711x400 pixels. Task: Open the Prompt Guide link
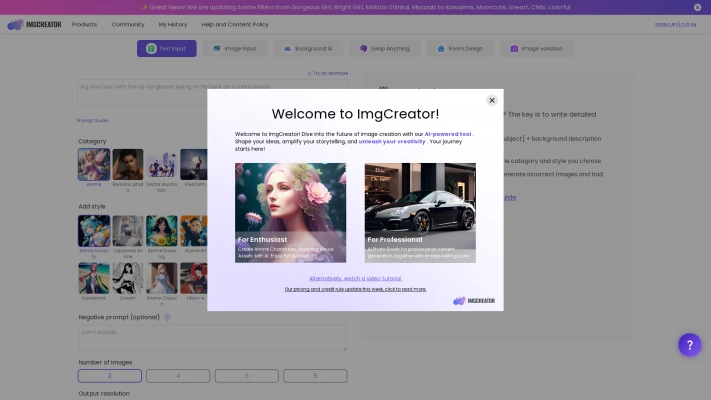point(93,121)
